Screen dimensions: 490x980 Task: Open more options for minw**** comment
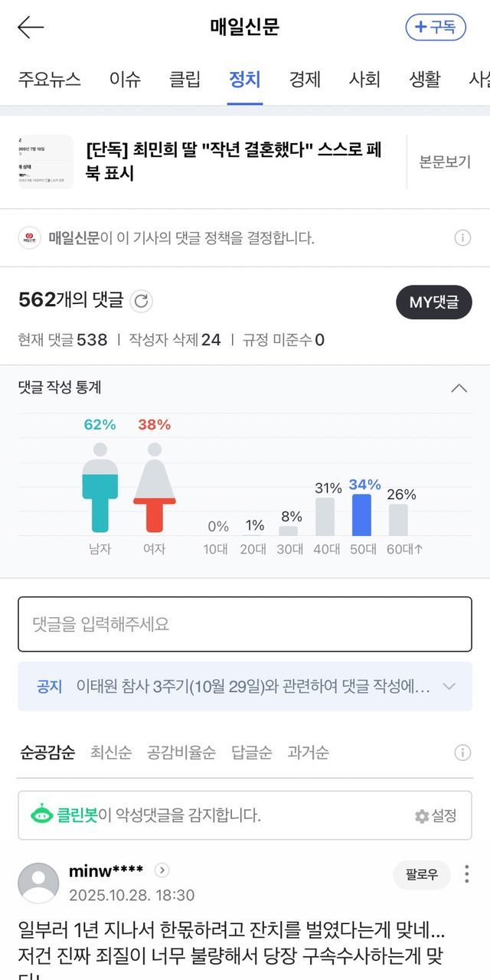[x=467, y=874]
